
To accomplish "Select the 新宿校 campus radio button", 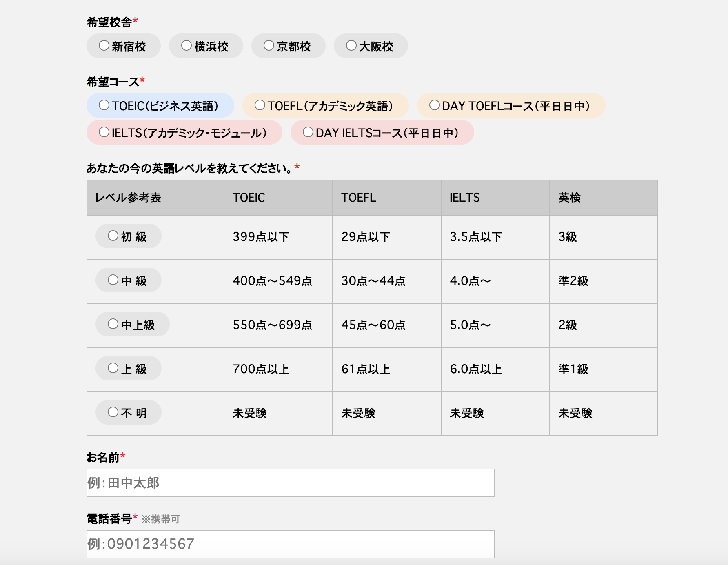I will [x=104, y=46].
